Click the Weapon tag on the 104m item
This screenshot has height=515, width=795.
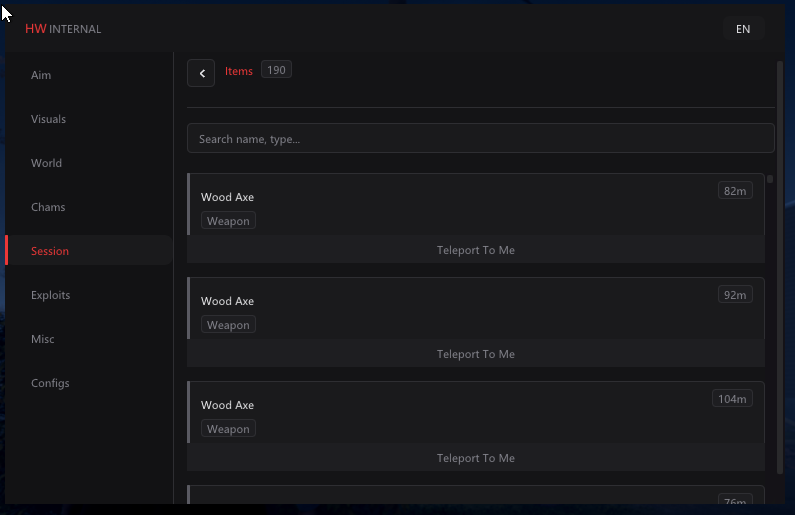228,428
